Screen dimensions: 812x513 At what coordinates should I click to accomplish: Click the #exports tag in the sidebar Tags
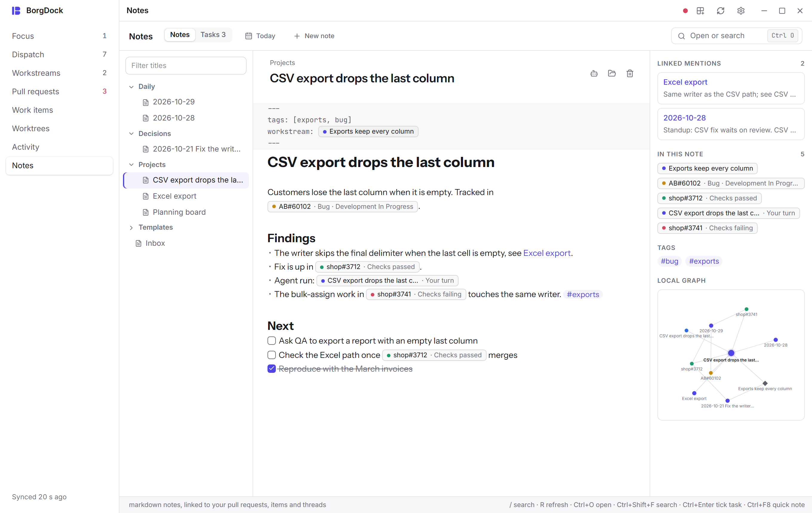tap(704, 261)
